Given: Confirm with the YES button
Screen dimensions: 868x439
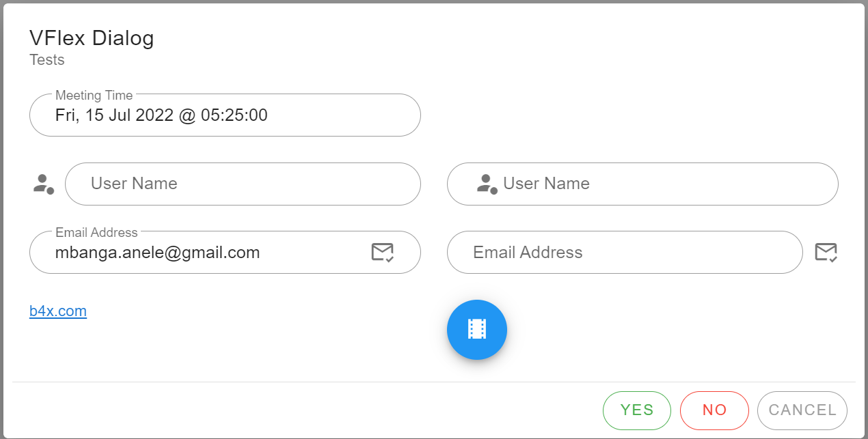Looking at the screenshot, I should pyautogui.click(x=636, y=410).
